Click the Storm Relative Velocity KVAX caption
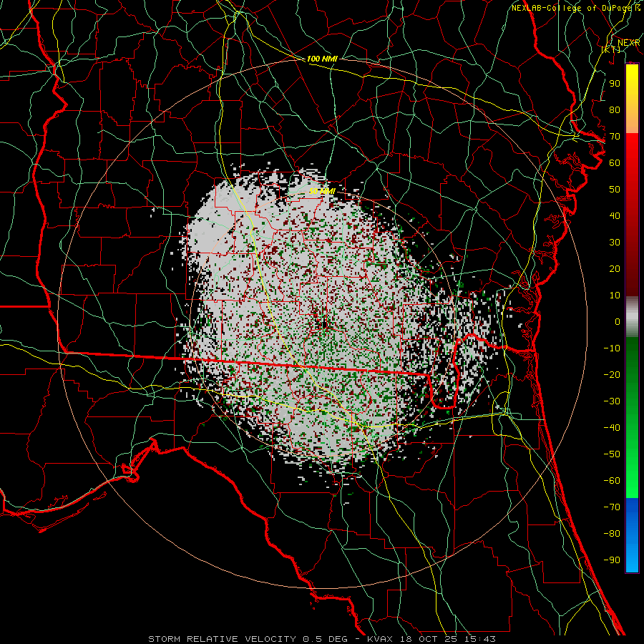Screen dimensions: 644x644 tap(322, 639)
